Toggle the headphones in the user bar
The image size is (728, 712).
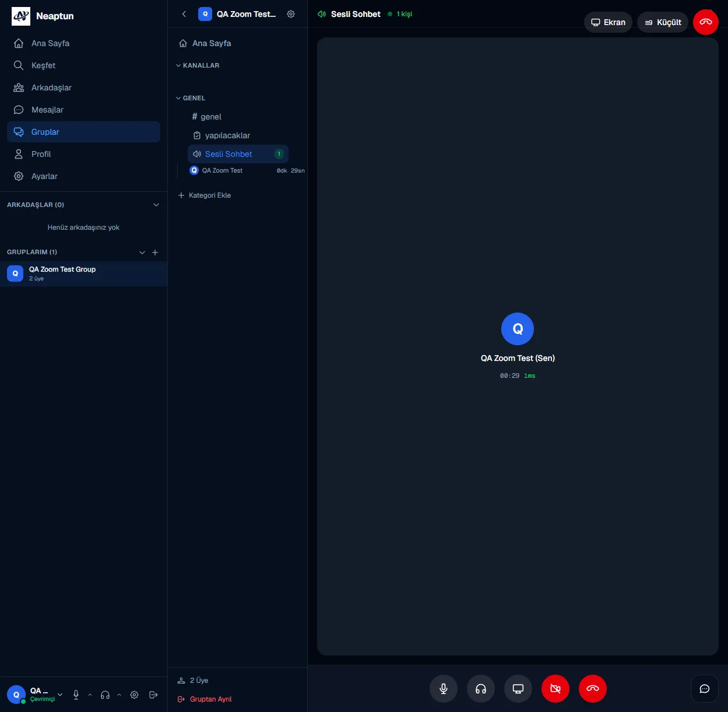pos(105,695)
